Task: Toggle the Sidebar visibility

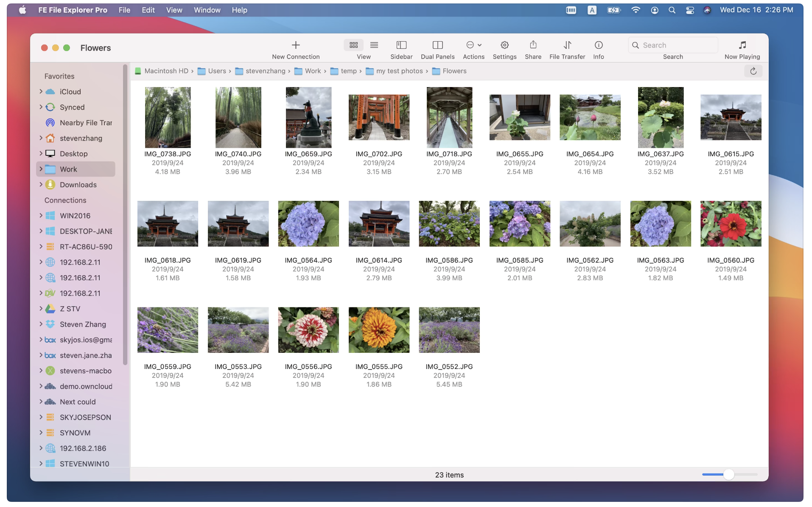Action: 401,45
